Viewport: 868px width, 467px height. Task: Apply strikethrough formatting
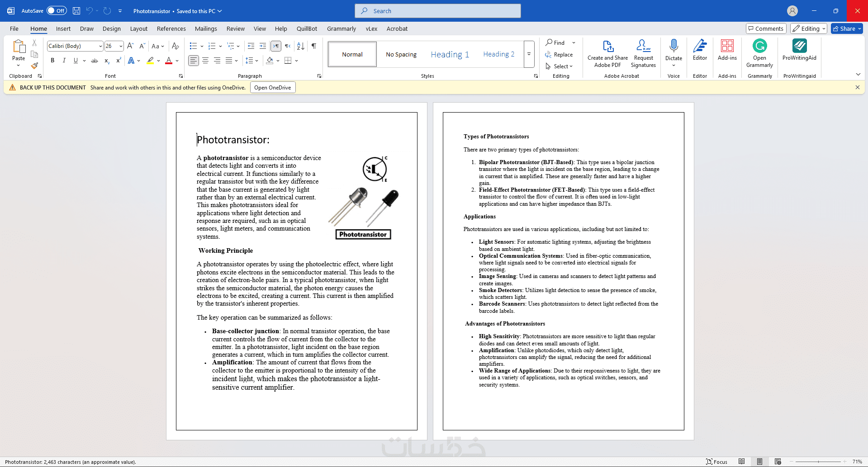click(95, 61)
